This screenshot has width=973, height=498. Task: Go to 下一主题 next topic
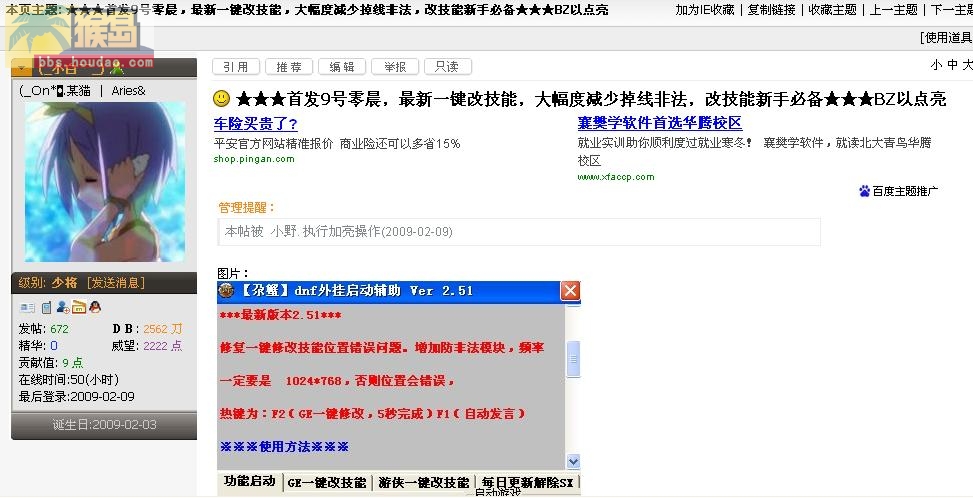(951, 10)
